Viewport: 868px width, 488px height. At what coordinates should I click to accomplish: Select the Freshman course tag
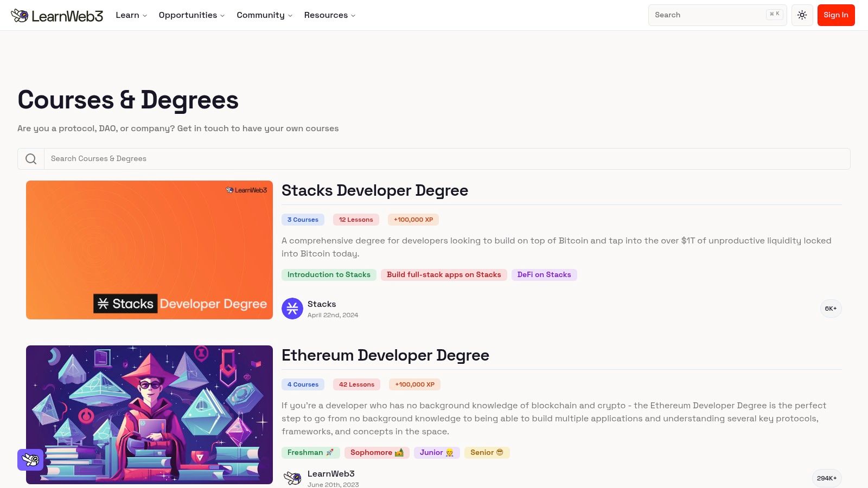click(311, 453)
